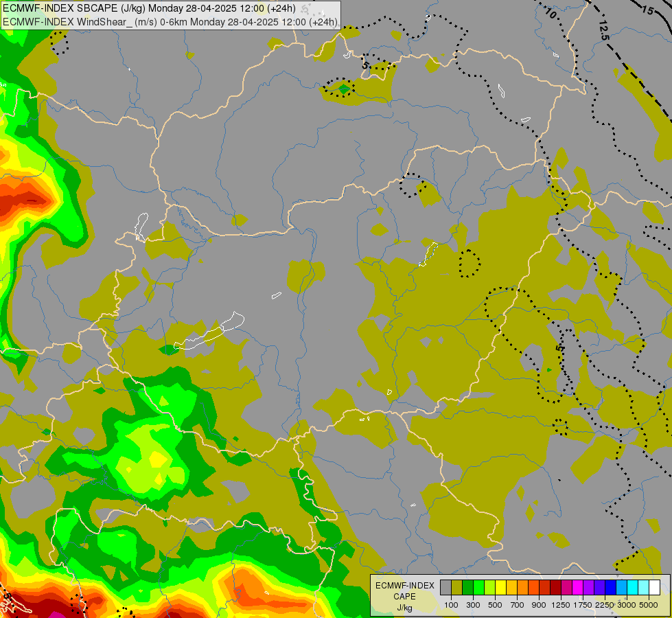Click the '2250' legend tick value

coord(605,605)
